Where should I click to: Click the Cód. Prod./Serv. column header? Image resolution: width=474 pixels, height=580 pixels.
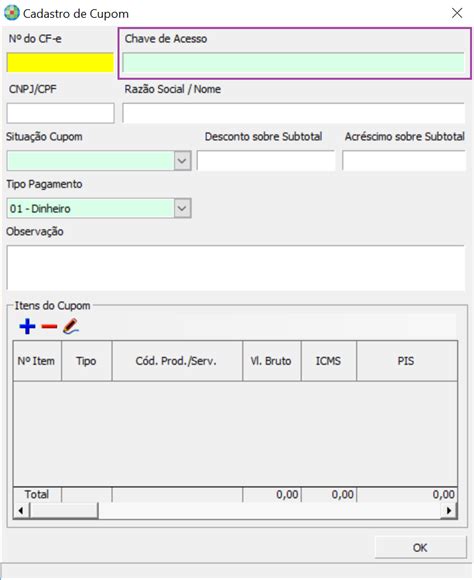coord(177,361)
